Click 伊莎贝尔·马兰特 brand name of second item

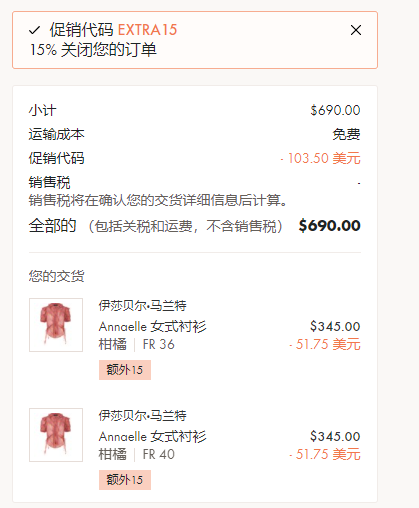click(142, 415)
